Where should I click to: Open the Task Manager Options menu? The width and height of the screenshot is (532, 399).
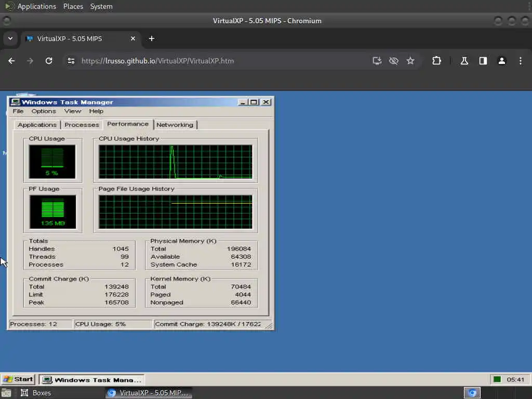[44, 111]
